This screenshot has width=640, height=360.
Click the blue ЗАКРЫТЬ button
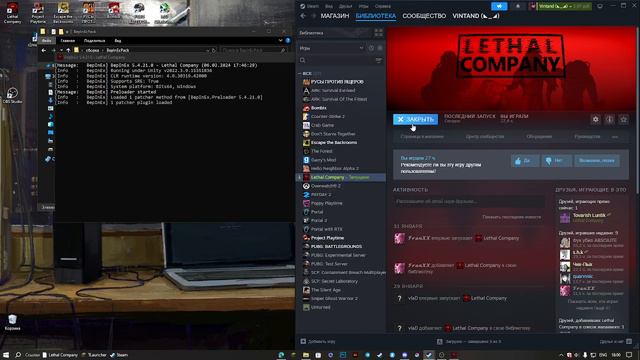click(415, 119)
